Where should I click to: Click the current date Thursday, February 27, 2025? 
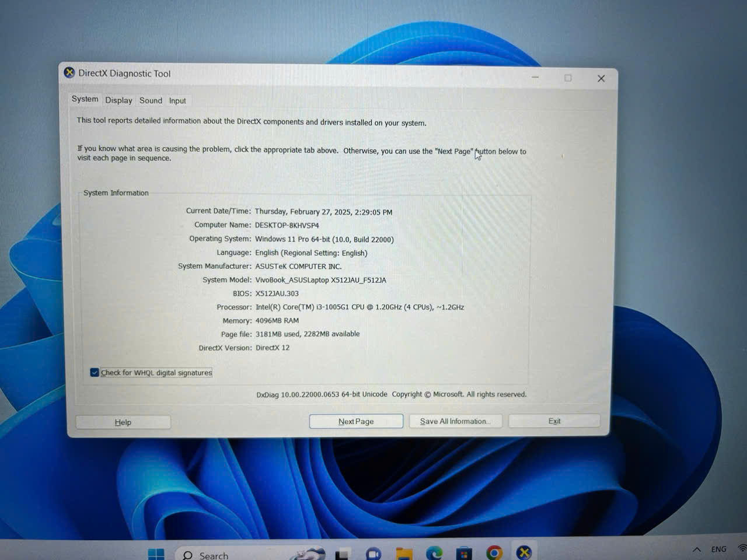coord(323,212)
